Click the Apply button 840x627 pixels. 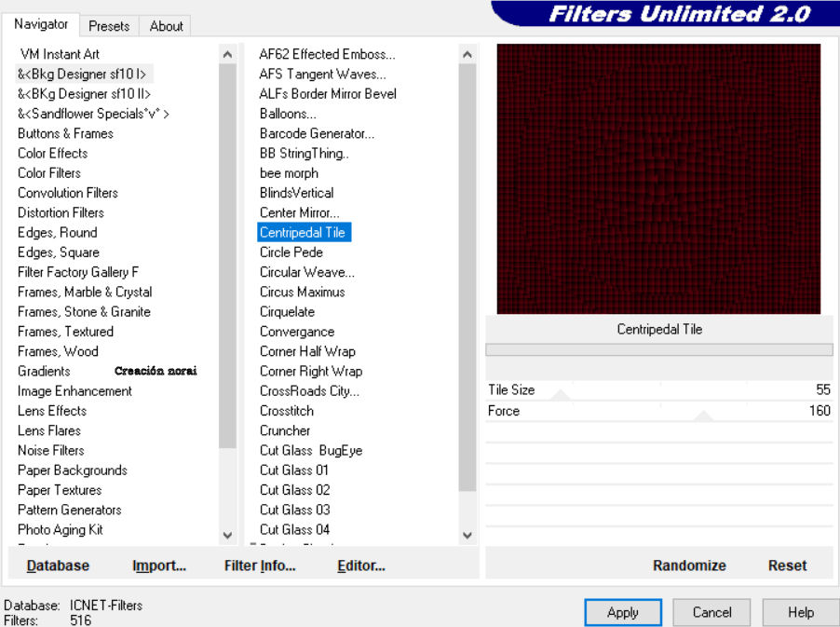tap(623, 612)
